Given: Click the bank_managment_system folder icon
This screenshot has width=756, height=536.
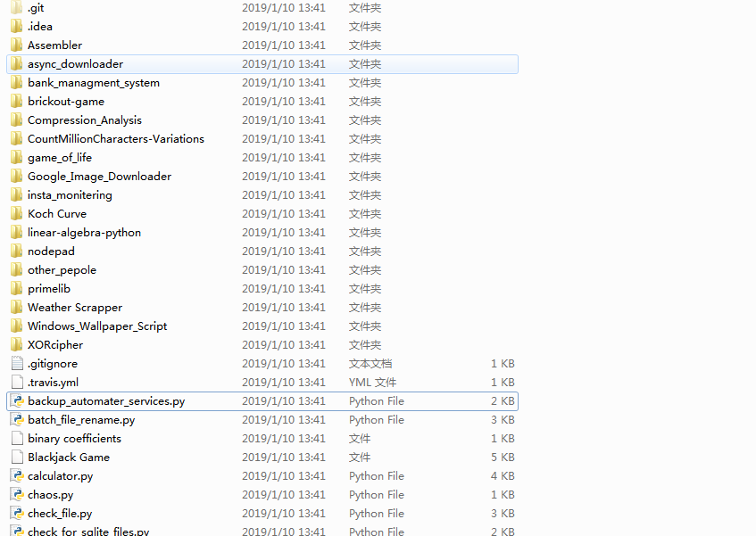Looking at the screenshot, I should click(x=16, y=83).
